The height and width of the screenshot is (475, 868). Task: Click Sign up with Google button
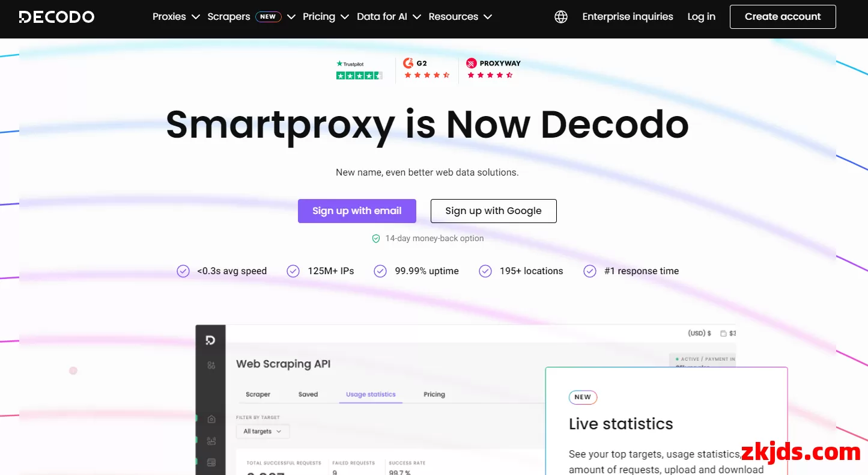pos(494,211)
